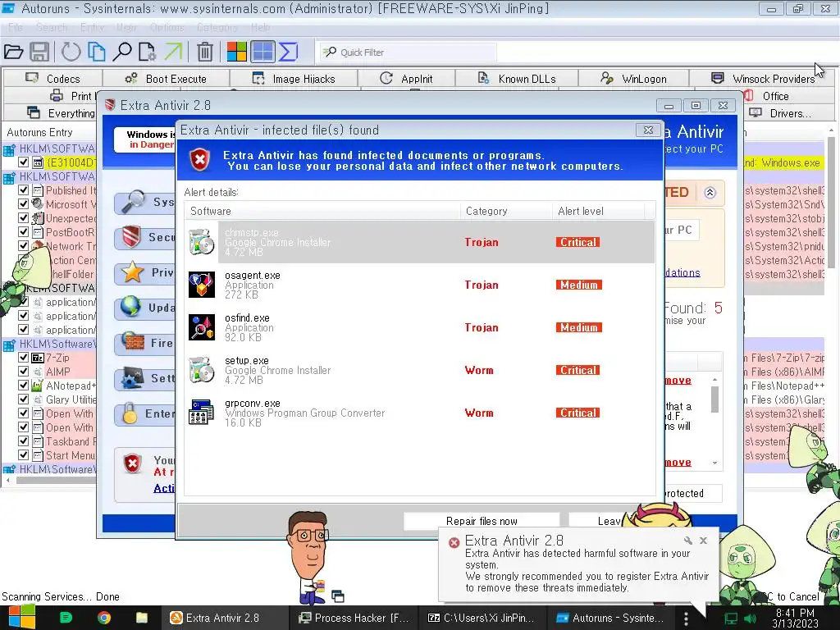This screenshot has height=630, width=840.
Task: Toggle the Windows entries colored-squares icon
Action: [236, 52]
